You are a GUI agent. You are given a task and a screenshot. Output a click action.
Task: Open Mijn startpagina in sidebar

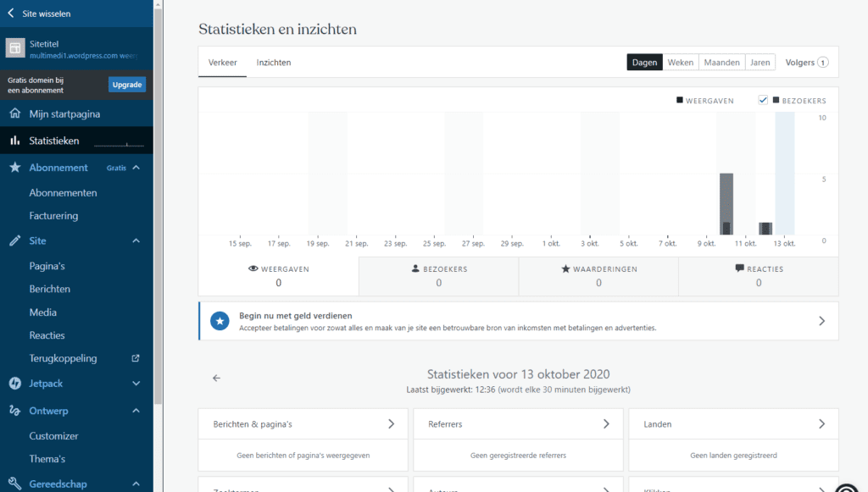[76, 113]
